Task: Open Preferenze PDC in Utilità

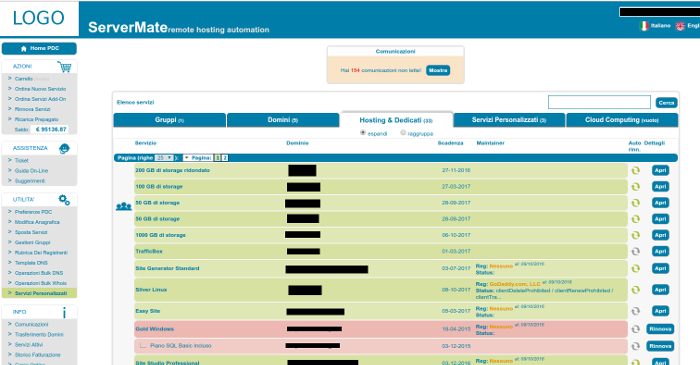Action: point(33,212)
